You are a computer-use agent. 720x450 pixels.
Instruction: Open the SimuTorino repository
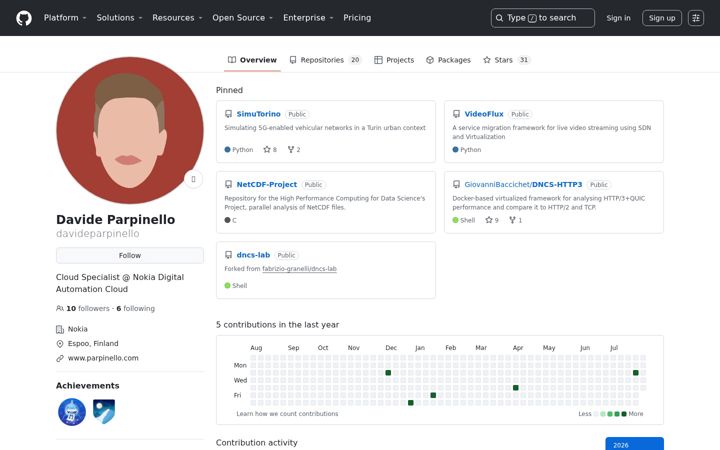[x=259, y=114]
